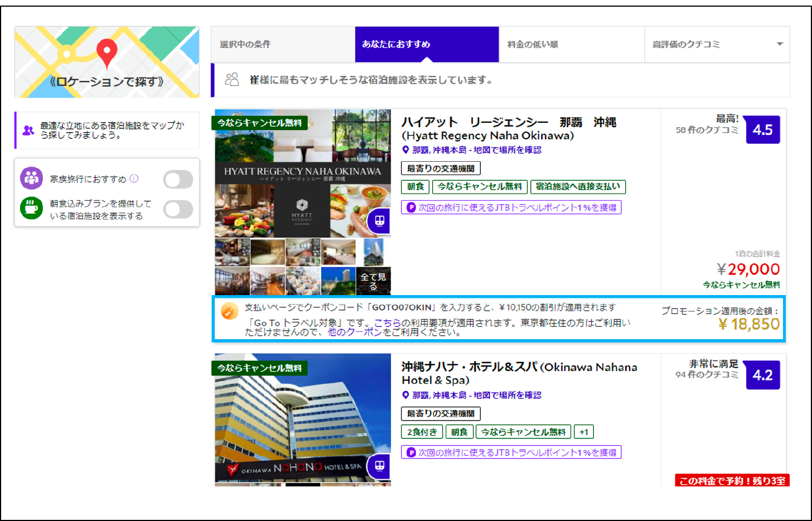Click 全て見る on Hyatt gallery
812x521 pixels.
373,281
